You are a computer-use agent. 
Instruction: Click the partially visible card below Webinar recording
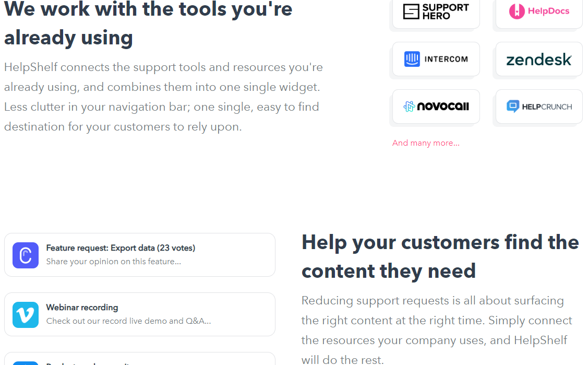(x=140, y=360)
